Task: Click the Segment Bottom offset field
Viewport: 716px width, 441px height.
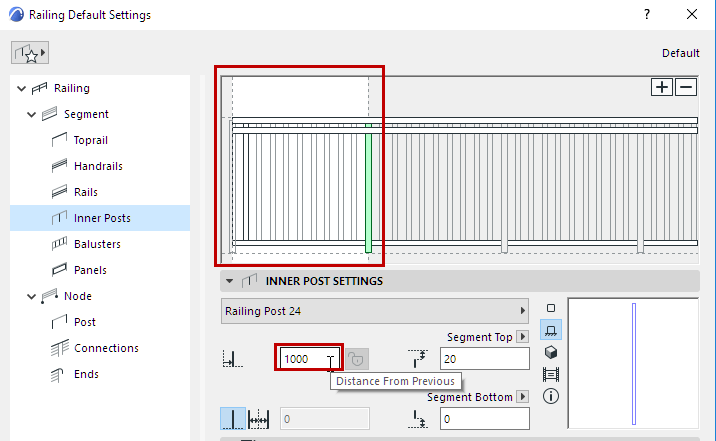Action: (x=484, y=419)
